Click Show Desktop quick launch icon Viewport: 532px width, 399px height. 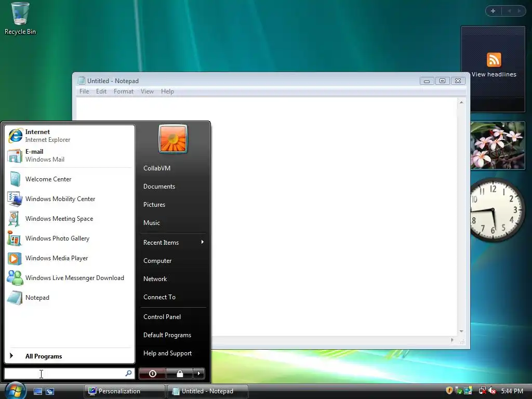[37, 391]
